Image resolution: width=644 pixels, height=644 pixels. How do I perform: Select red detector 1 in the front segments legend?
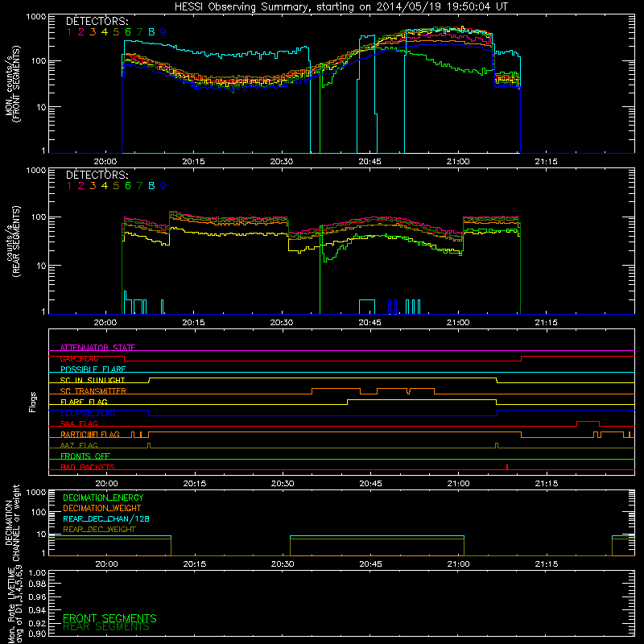pos(69,32)
